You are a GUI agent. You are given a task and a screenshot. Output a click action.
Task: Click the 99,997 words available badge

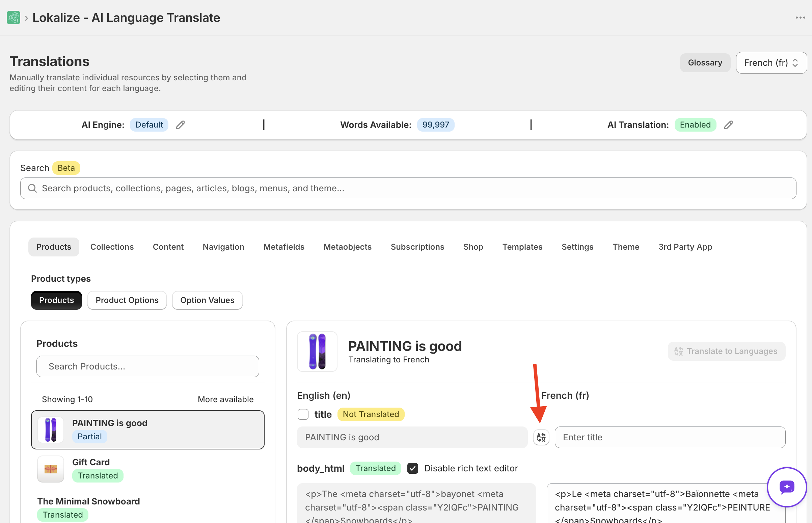coord(435,125)
